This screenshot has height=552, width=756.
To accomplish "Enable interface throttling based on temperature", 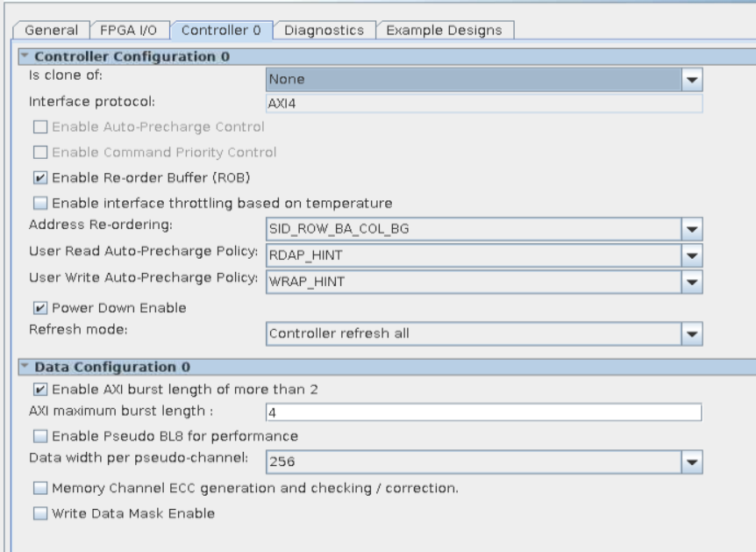I will 39,204.
